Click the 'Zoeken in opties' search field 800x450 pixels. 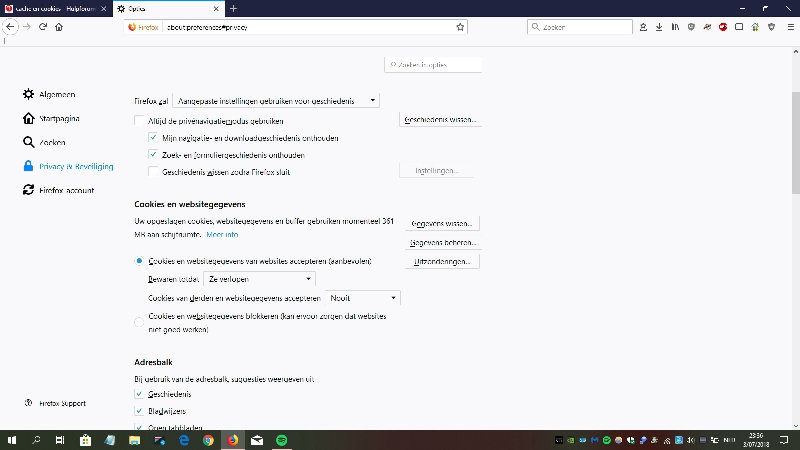click(433, 65)
